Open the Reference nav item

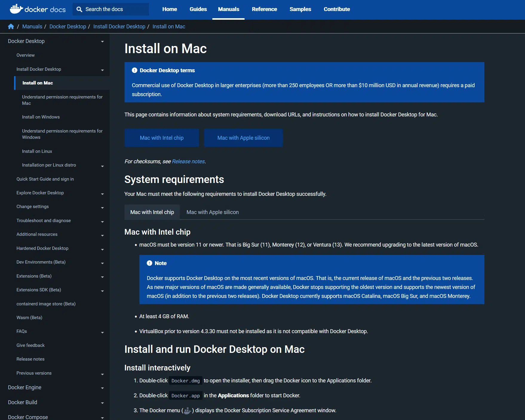(264, 9)
